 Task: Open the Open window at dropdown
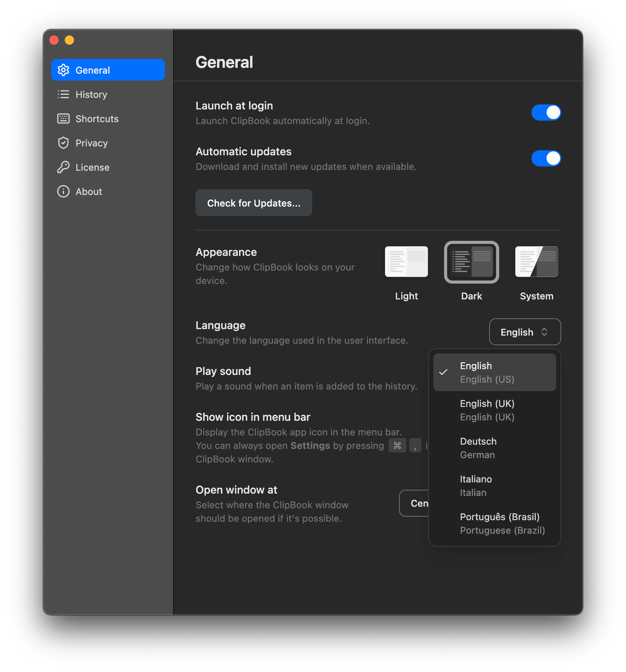tap(414, 503)
